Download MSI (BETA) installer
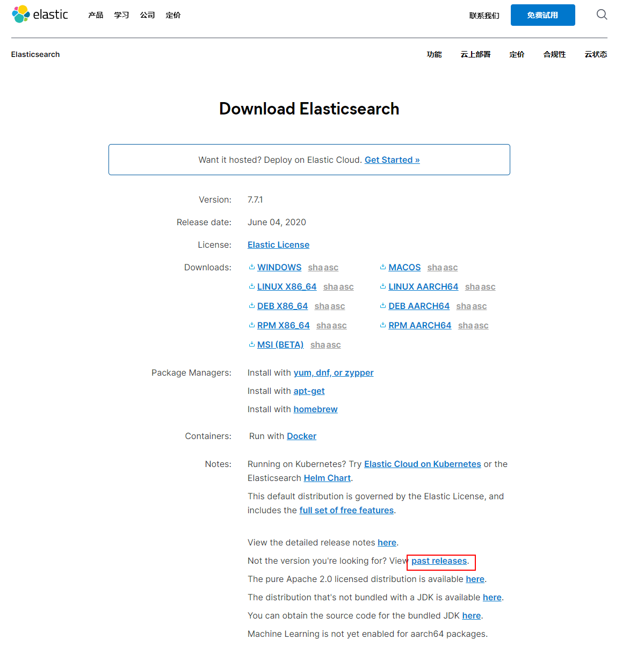The image size is (644, 668). 280,344
